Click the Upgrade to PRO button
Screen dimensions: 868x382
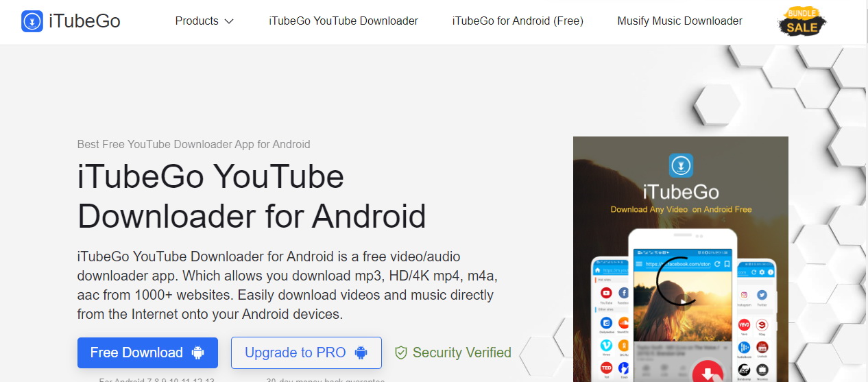[x=306, y=353]
